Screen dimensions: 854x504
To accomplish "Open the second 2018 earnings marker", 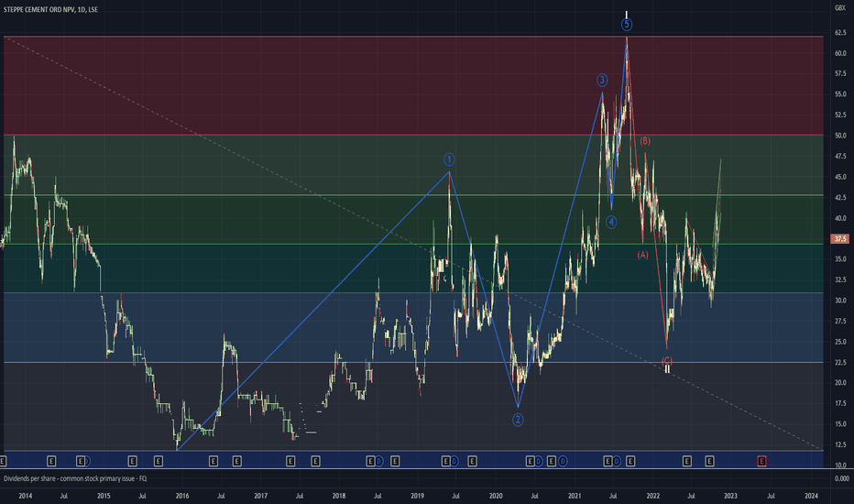I will click(395, 462).
